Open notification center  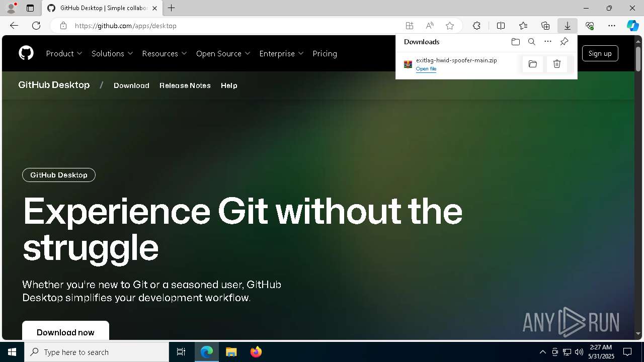click(x=627, y=352)
